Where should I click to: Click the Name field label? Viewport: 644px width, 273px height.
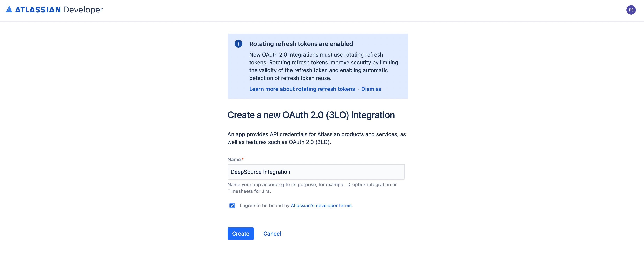(x=234, y=159)
